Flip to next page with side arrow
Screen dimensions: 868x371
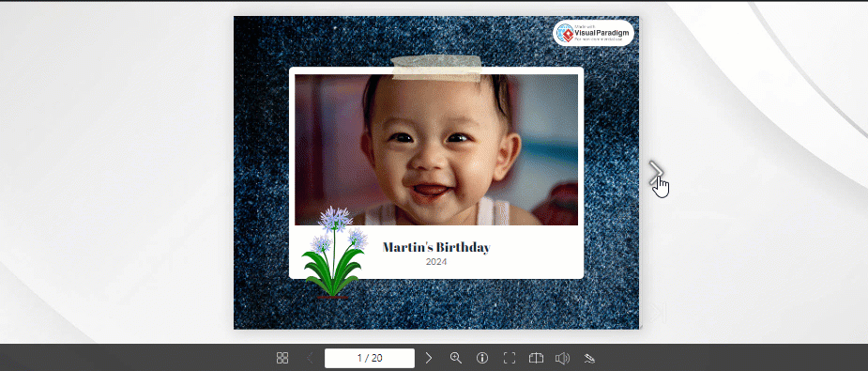pyautogui.click(x=657, y=172)
